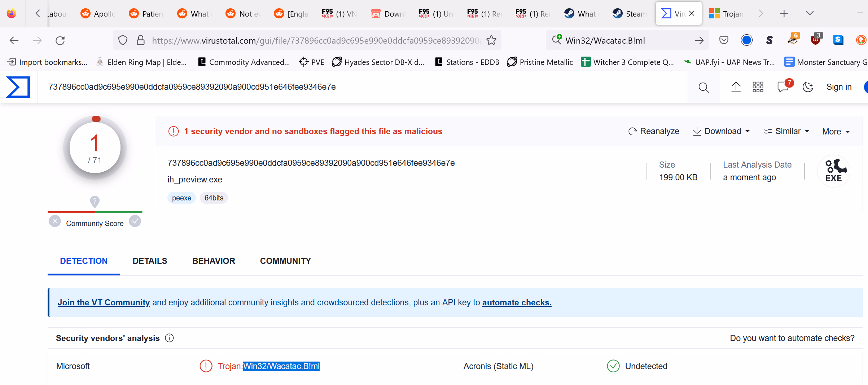This screenshot has width=868, height=385.
Task: Open the Pristine Metallic bookmark
Action: point(540,62)
